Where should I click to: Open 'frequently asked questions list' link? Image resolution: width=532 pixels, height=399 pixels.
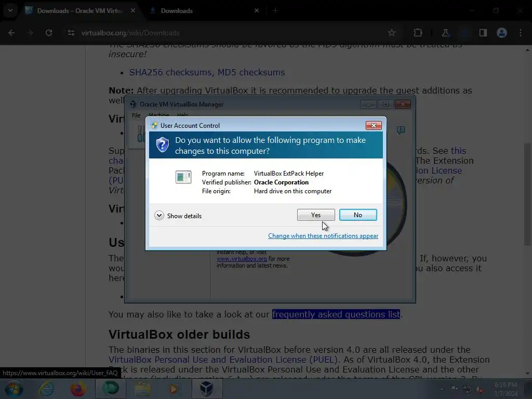click(336, 314)
